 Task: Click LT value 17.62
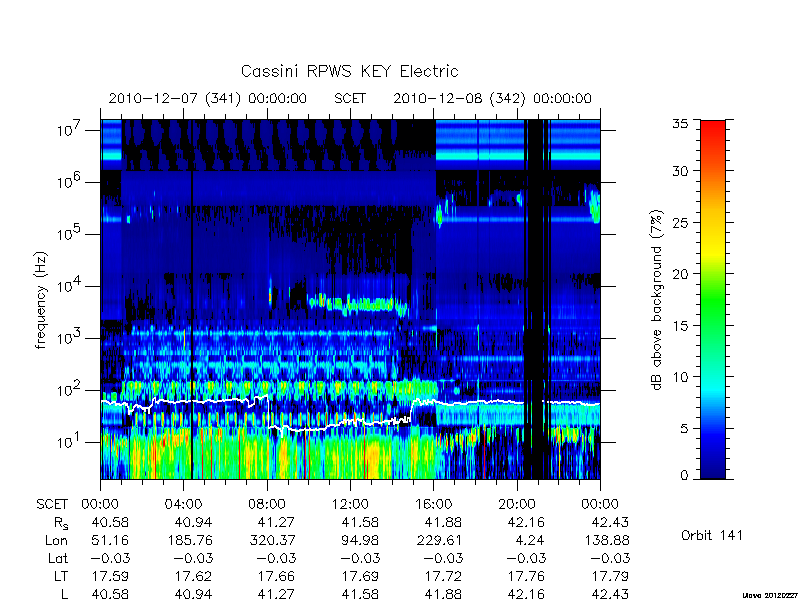[x=193, y=577]
